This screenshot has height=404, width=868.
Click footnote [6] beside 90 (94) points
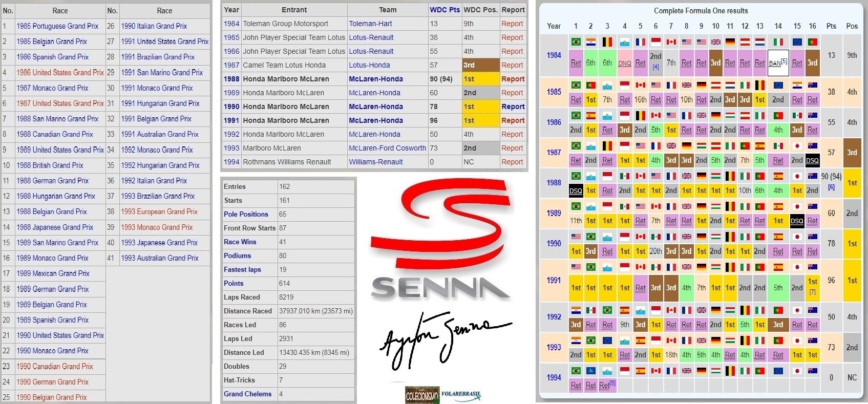831,187
